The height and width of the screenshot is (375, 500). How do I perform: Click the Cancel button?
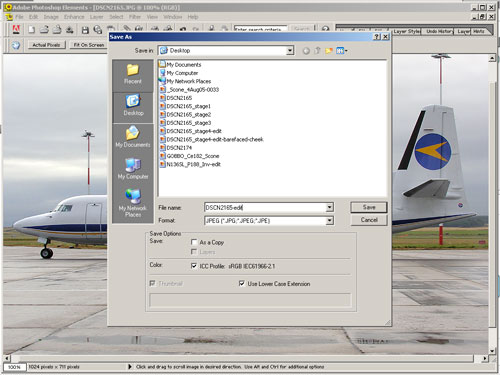pyautogui.click(x=369, y=220)
